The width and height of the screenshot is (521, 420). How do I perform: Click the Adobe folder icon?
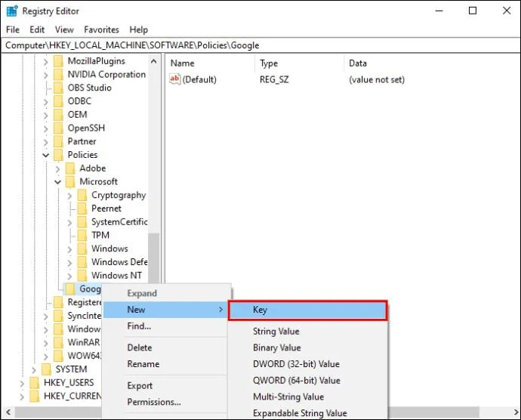tap(70, 168)
